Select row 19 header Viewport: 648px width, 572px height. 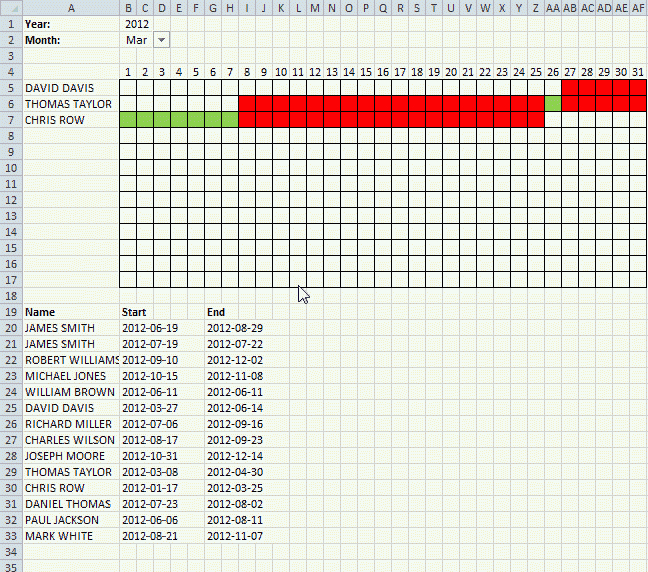tap(11, 312)
